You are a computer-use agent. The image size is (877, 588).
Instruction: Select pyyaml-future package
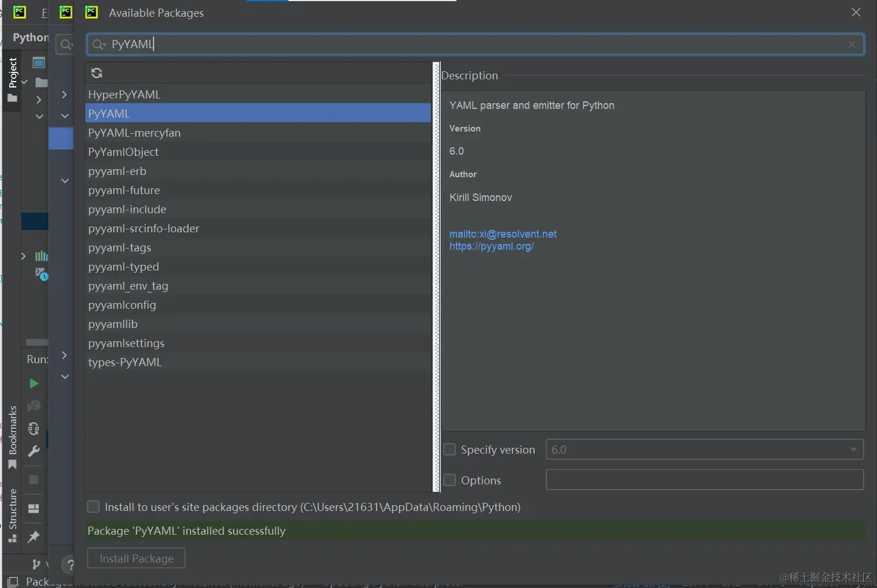coord(258,190)
